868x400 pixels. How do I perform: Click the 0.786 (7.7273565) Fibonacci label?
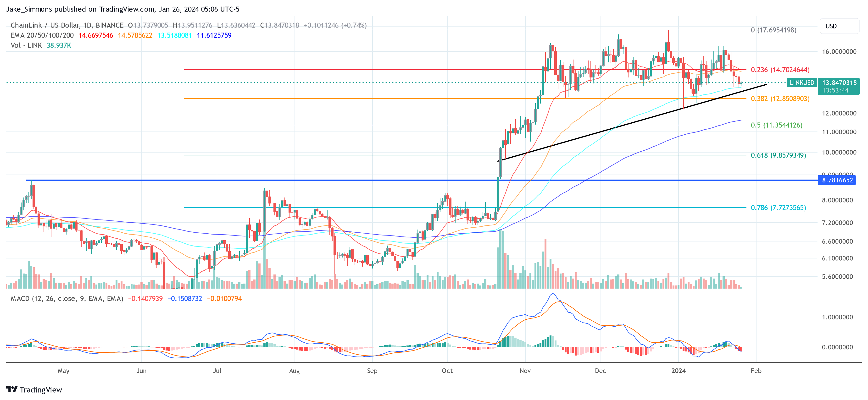pyautogui.click(x=778, y=208)
